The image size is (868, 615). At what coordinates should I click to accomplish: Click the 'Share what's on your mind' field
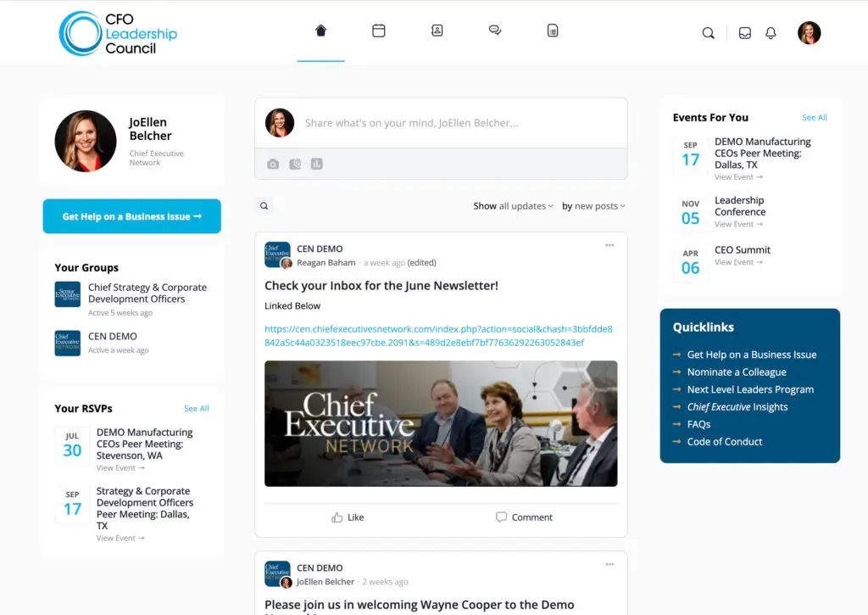click(x=459, y=123)
